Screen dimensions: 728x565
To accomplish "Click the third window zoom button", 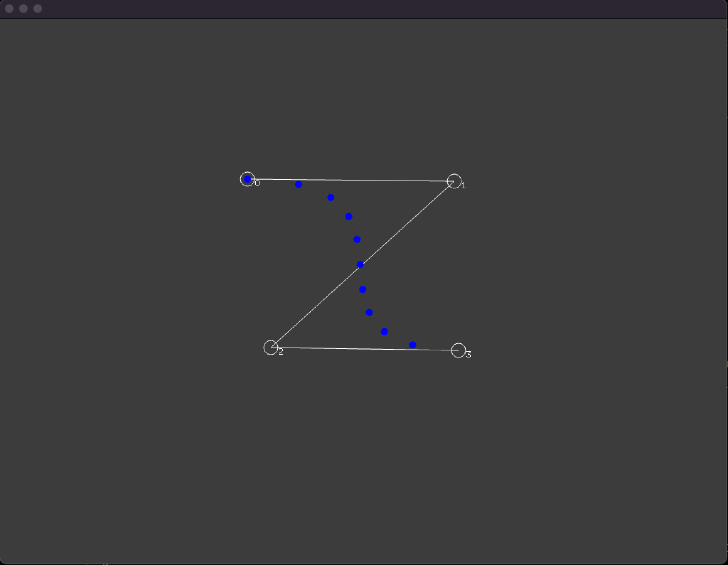I will tap(38, 9).
